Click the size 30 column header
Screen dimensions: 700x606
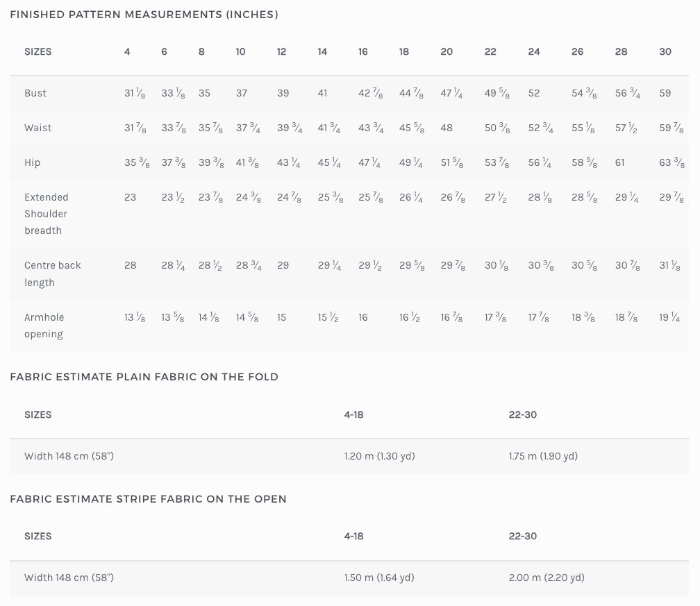[665, 52]
